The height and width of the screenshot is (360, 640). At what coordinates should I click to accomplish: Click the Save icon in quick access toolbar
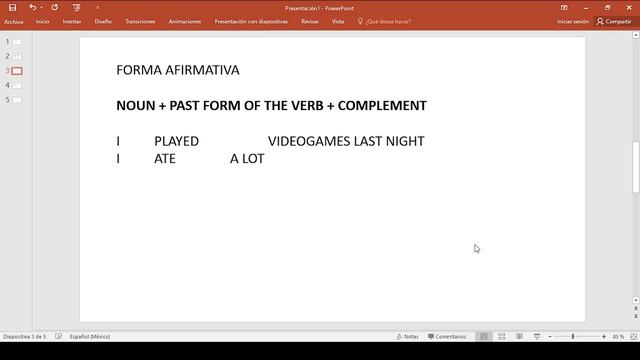click(x=13, y=7)
